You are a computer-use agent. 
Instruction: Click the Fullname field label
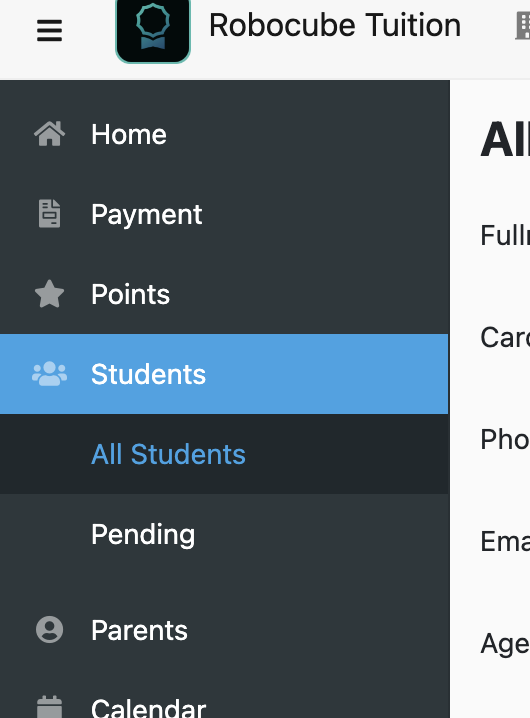[505, 235]
